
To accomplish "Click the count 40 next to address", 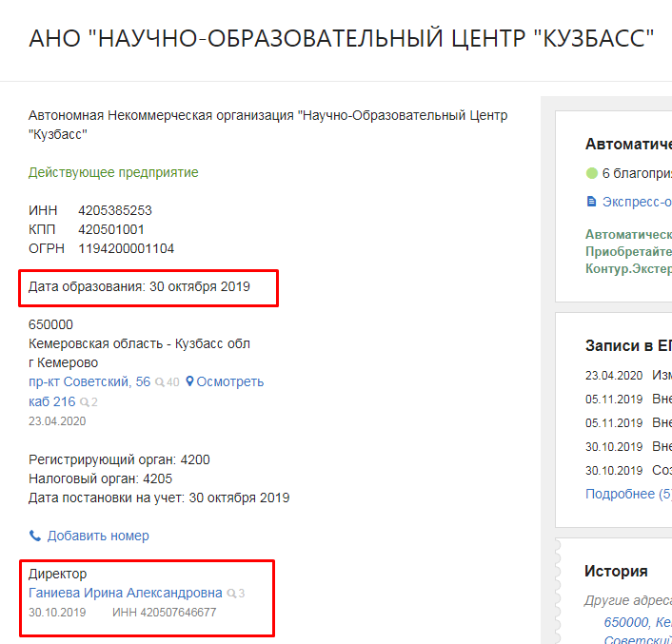I will (x=172, y=382).
